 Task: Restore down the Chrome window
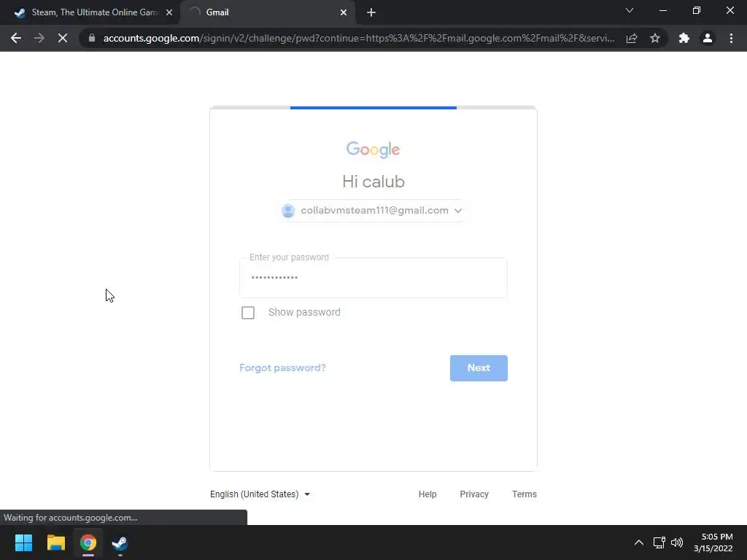[x=697, y=10]
